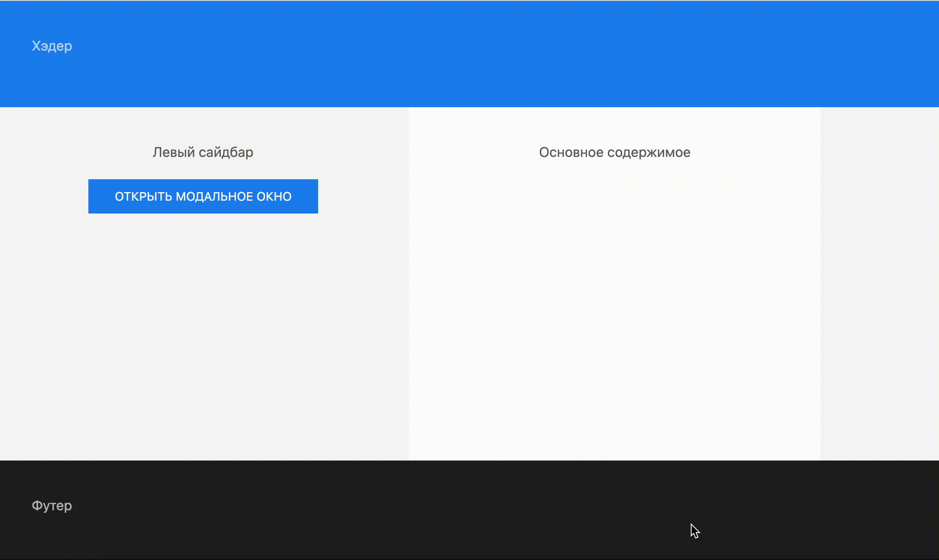
Task: Click inside the blue header bar
Action: [469, 54]
